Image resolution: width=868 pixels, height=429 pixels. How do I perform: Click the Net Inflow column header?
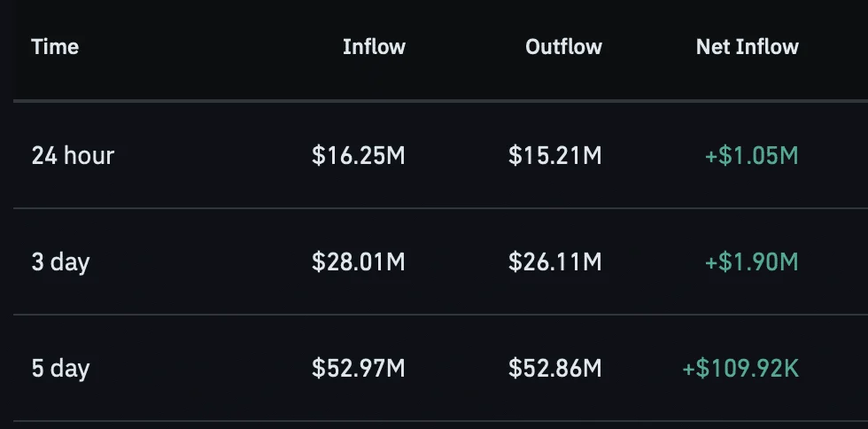(748, 47)
